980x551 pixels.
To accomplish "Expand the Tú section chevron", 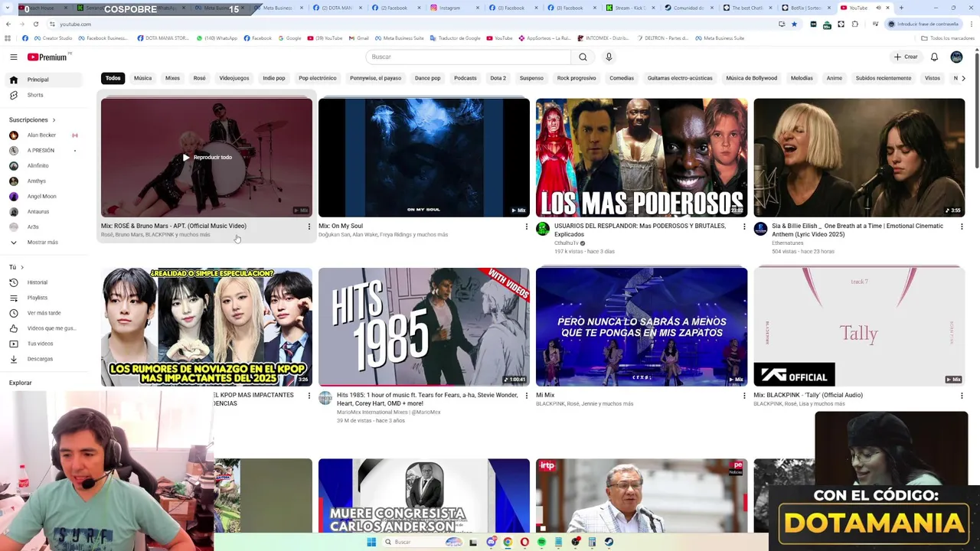I will pyautogui.click(x=22, y=267).
